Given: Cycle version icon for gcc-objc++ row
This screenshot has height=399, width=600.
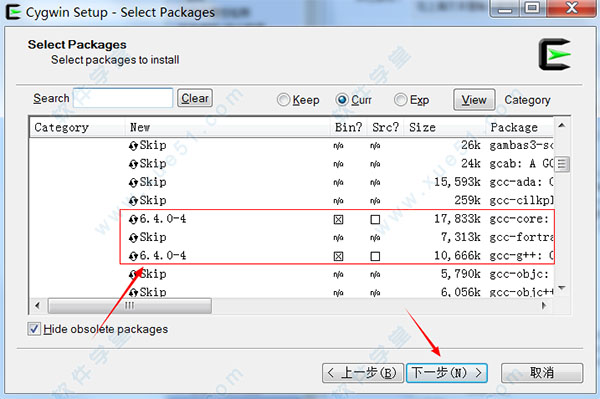Looking at the screenshot, I should [x=133, y=293].
